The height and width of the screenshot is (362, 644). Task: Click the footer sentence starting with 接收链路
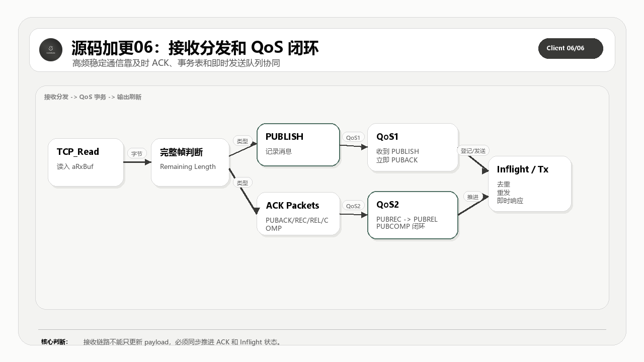(183, 342)
